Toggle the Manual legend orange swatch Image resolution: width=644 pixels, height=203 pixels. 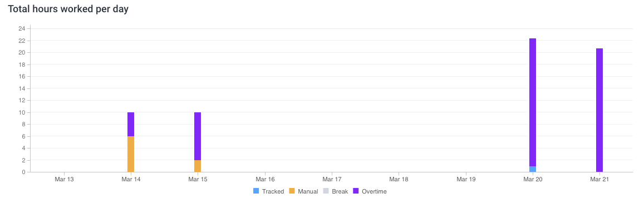point(292,191)
